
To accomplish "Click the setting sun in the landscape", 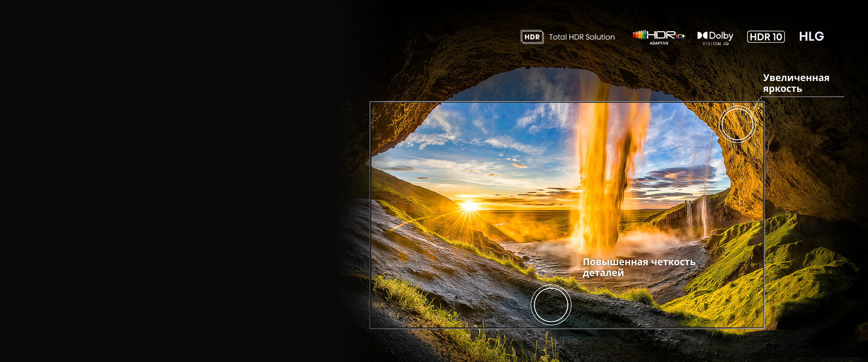I will tap(470, 206).
